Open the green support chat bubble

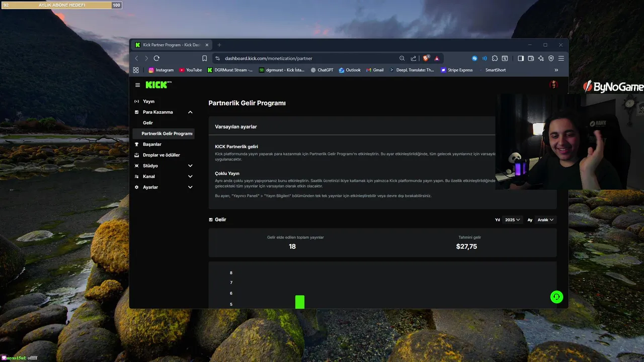tap(556, 297)
